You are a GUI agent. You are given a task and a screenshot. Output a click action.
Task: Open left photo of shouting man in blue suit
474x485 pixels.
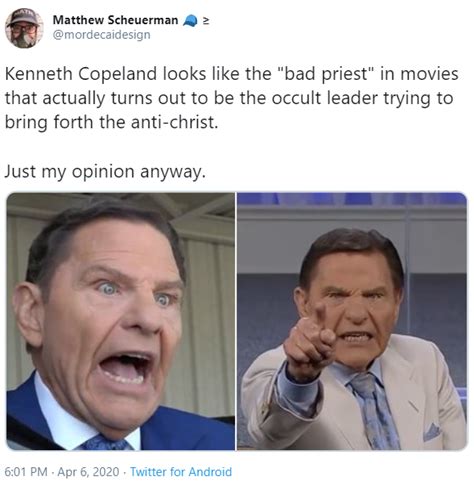(x=121, y=321)
